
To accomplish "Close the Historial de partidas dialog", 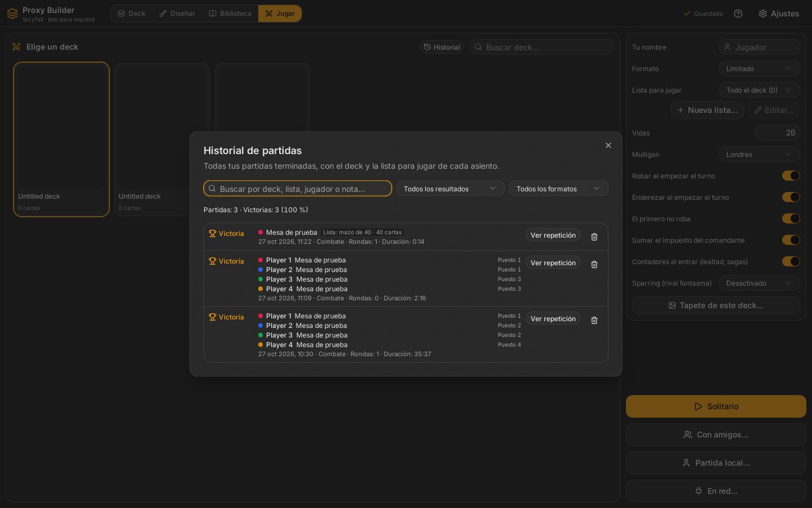I will (608, 146).
